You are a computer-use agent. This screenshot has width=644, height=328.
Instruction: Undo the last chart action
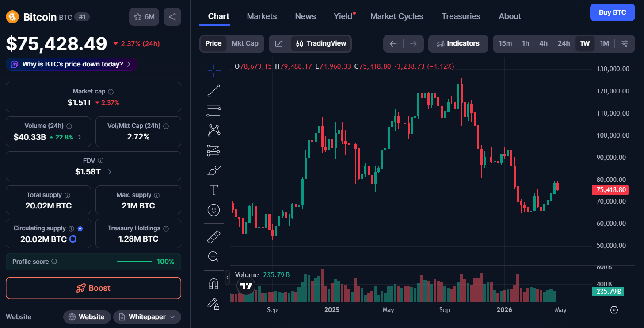(x=393, y=43)
